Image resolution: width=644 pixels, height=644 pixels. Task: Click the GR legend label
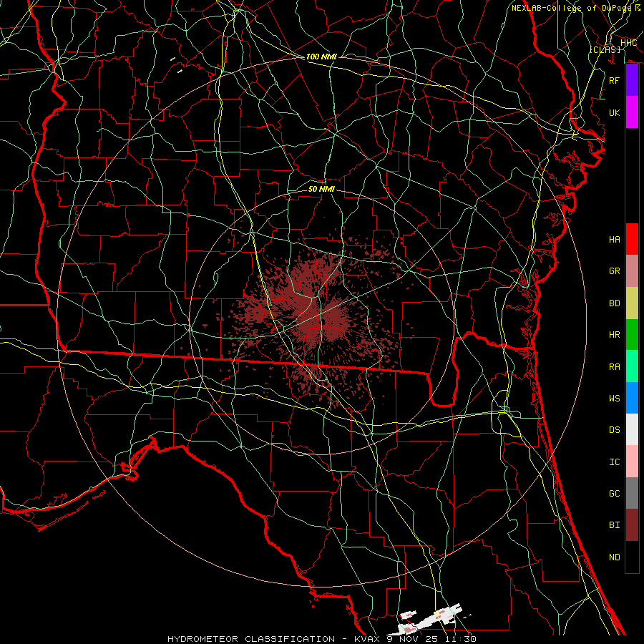(615, 271)
